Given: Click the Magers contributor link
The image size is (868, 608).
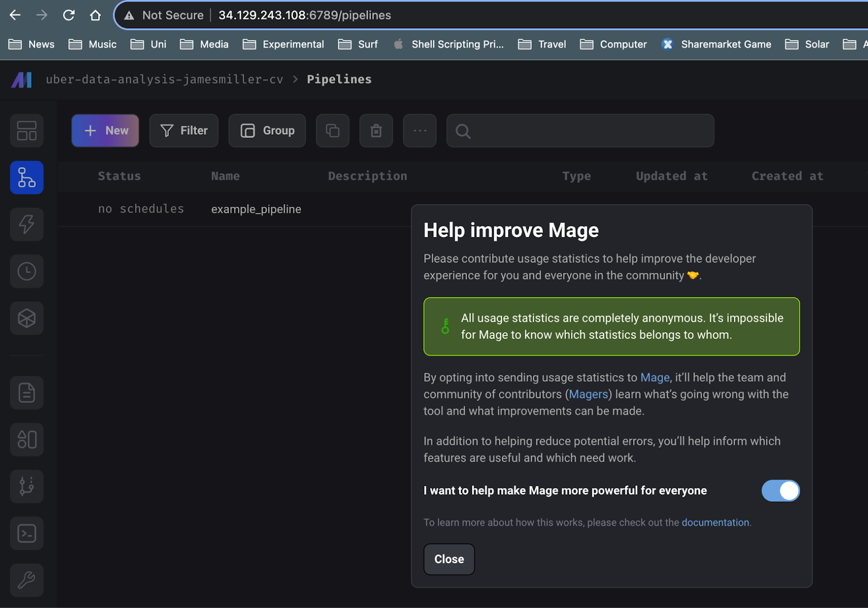Looking at the screenshot, I should pyautogui.click(x=589, y=394).
